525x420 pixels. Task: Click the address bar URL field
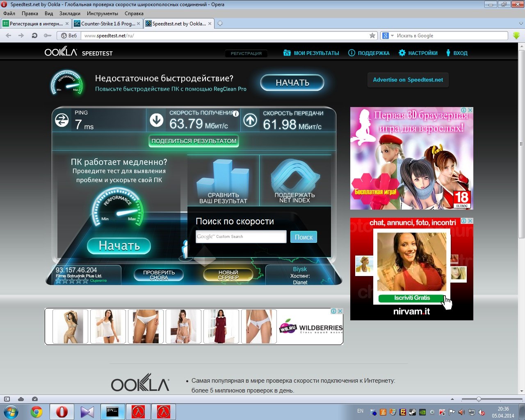(226, 36)
